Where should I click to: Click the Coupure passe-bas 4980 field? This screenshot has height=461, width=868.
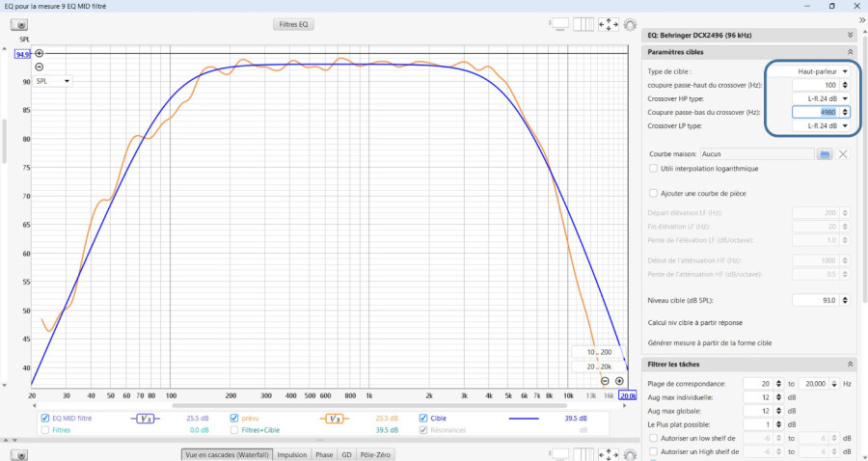816,112
